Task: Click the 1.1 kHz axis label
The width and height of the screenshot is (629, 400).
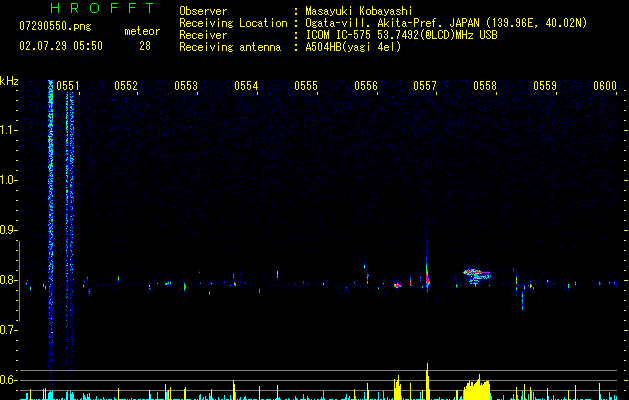Action: pyautogui.click(x=8, y=130)
